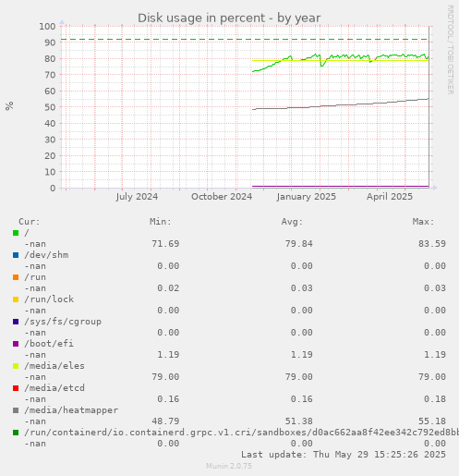Click the July 2024 axis label

(x=137, y=197)
